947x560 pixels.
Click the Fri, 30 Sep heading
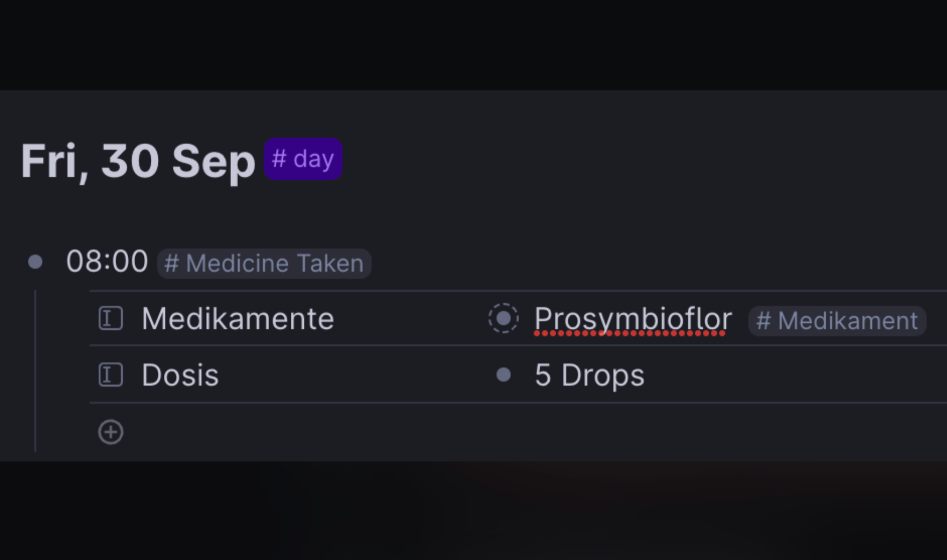point(137,160)
